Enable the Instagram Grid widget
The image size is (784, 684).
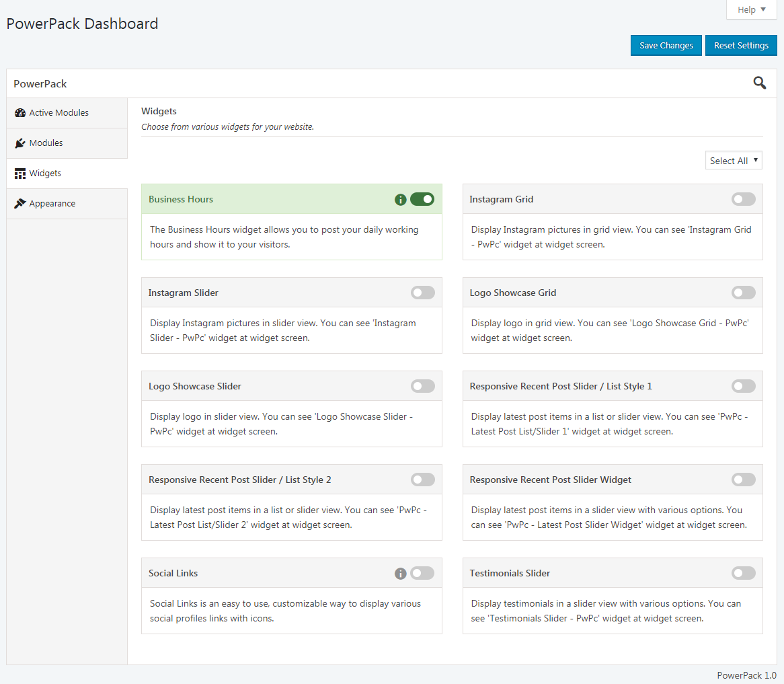coord(744,199)
